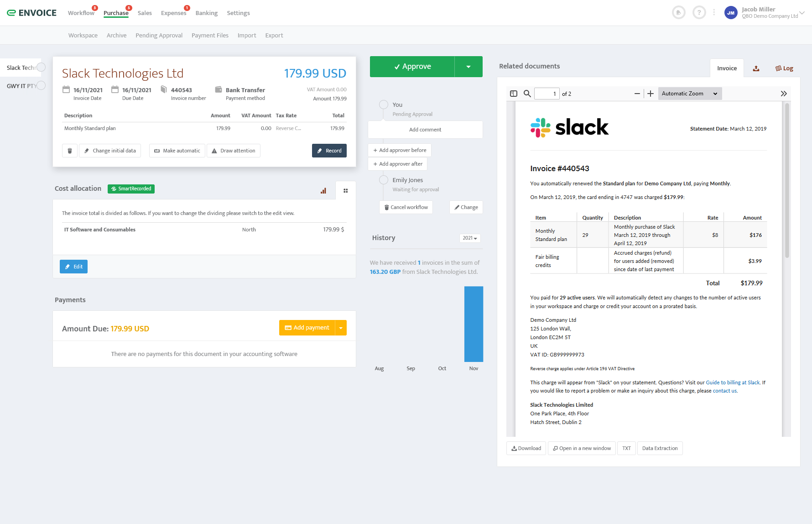Click the Add payment button
The height and width of the screenshot is (524, 812).
[x=307, y=328]
